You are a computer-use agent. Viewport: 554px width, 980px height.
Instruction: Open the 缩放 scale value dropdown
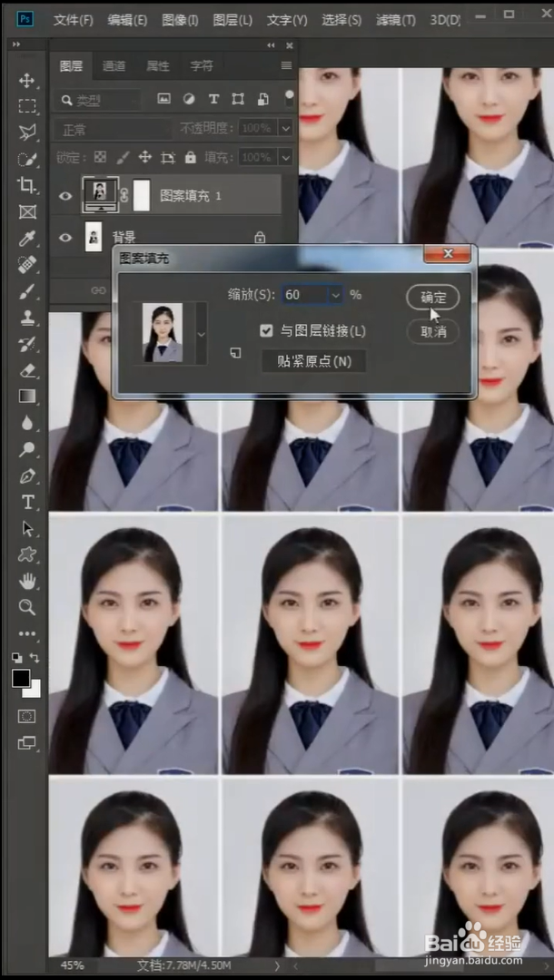(x=336, y=294)
